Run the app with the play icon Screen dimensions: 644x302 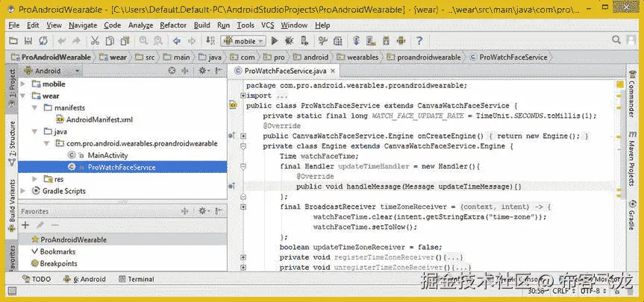pyautogui.click(x=275, y=40)
